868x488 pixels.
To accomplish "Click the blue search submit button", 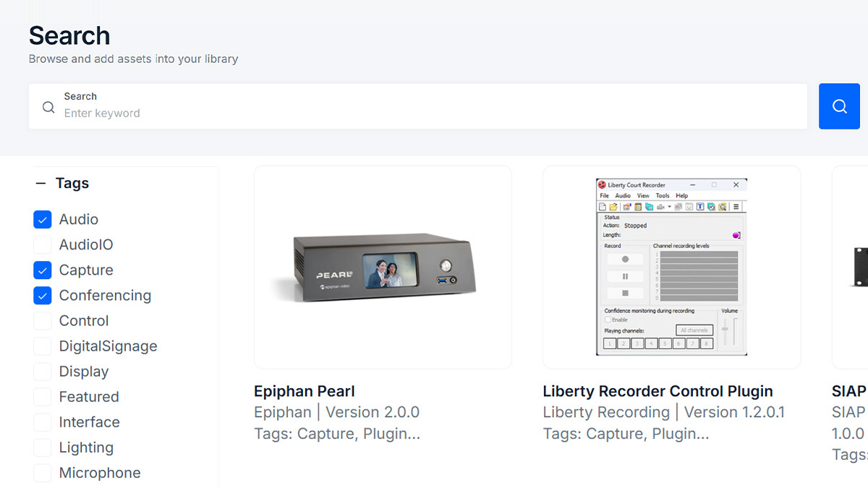I will 839,106.
